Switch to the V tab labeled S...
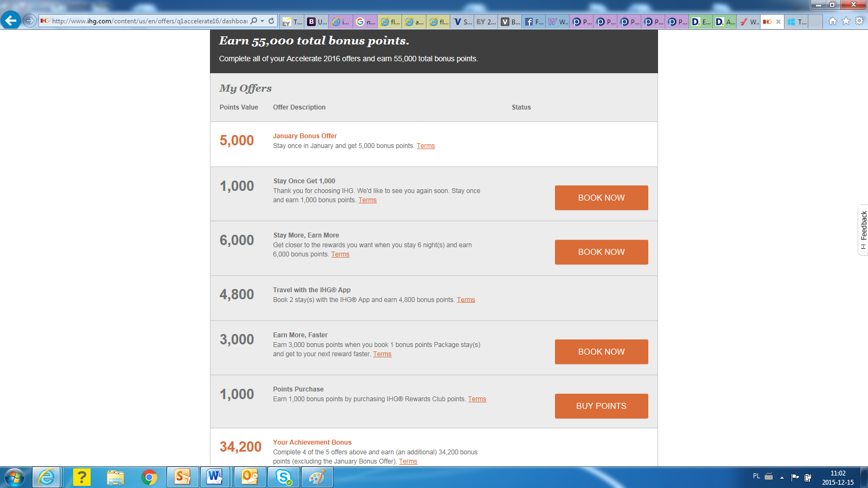The image size is (868, 488). (463, 22)
